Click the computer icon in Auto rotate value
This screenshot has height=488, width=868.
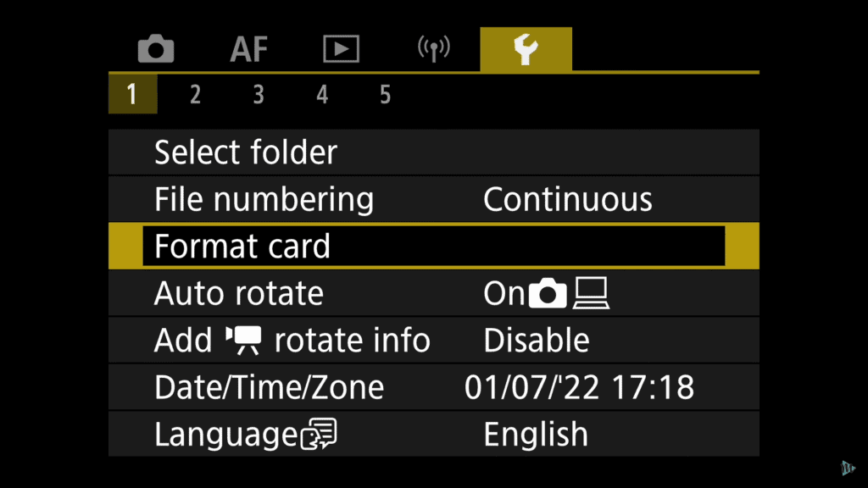coord(591,293)
